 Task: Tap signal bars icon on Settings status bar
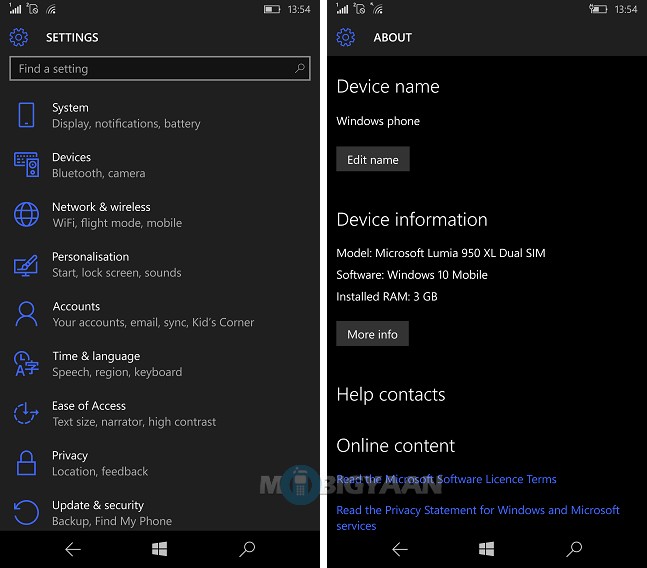pyautogui.click(x=15, y=9)
